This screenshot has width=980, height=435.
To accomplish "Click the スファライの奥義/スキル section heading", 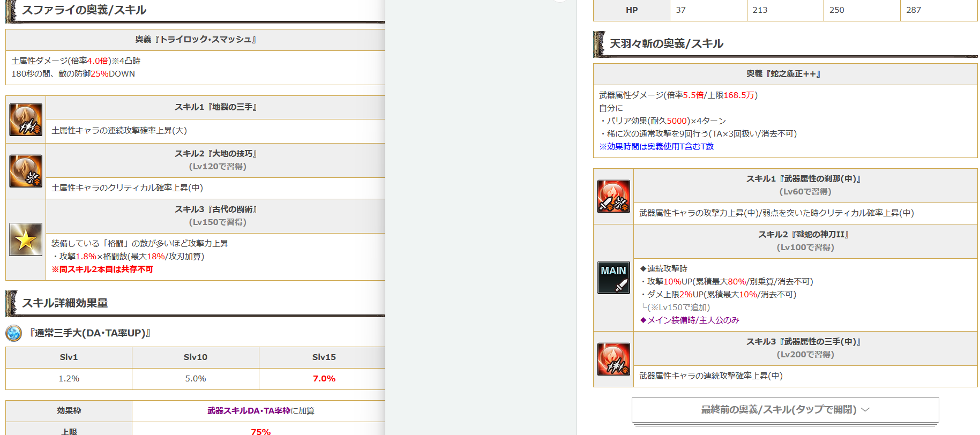I will 84,10.
